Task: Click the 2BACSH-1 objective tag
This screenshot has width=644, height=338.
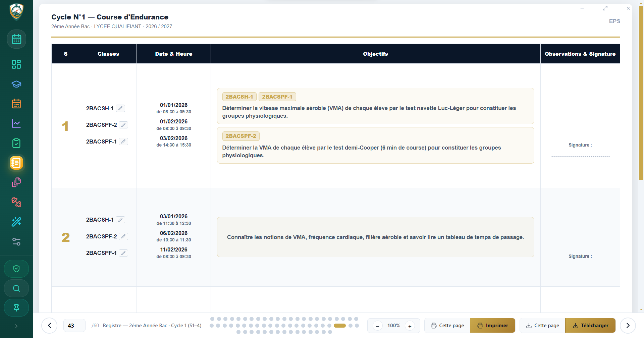Action: pyautogui.click(x=239, y=97)
